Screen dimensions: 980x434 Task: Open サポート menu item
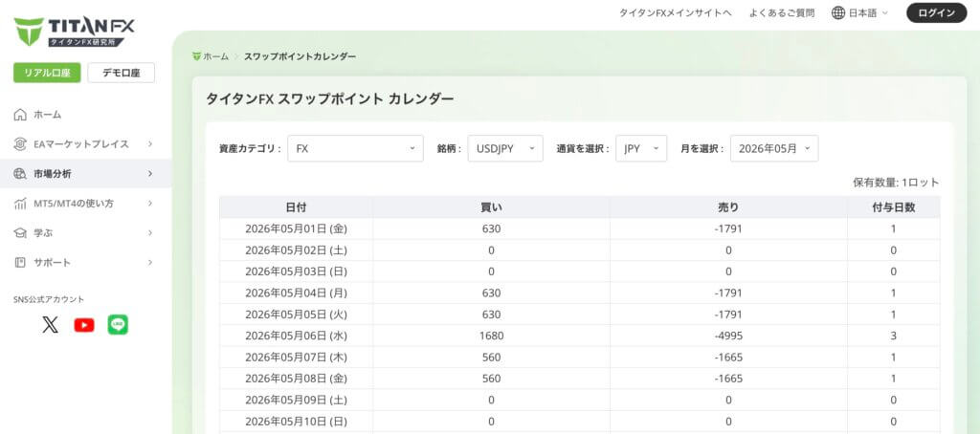[x=84, y=262]
